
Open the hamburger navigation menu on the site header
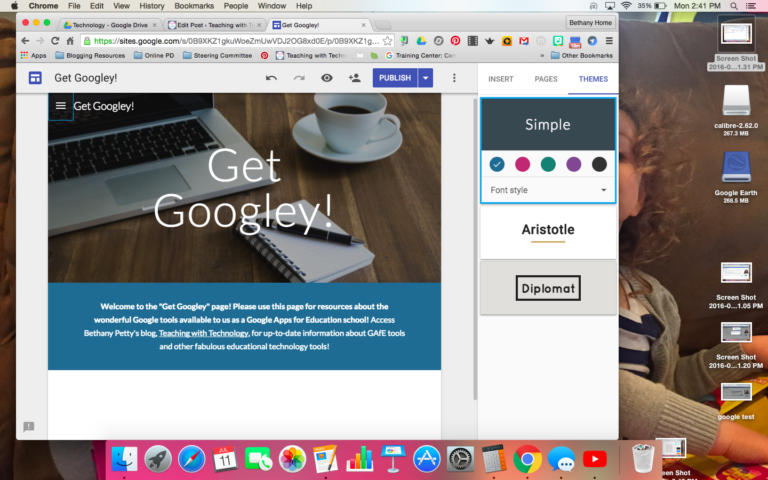point(61,106)
